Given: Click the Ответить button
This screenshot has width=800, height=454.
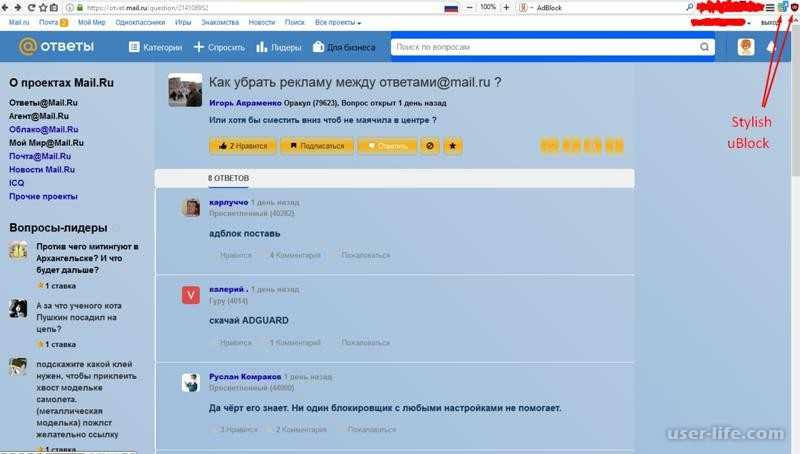Looking at the screenshot, I should pyautogui.click(x=387, y=146).
